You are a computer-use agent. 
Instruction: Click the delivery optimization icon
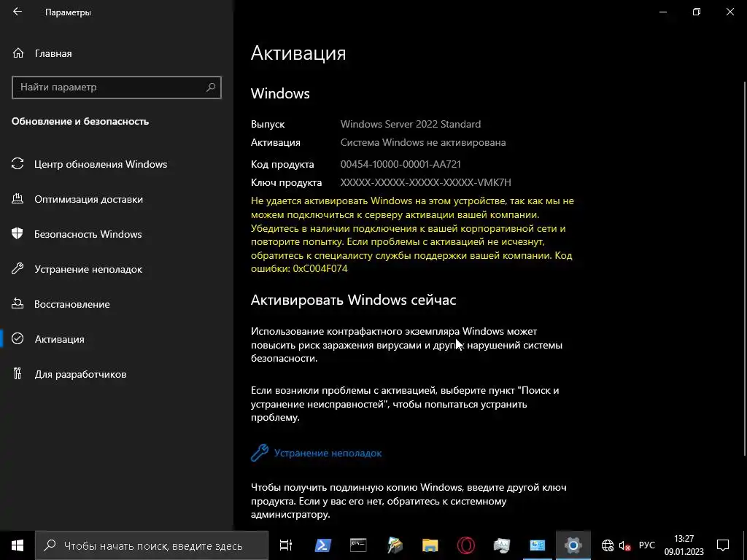pos(18,199)
